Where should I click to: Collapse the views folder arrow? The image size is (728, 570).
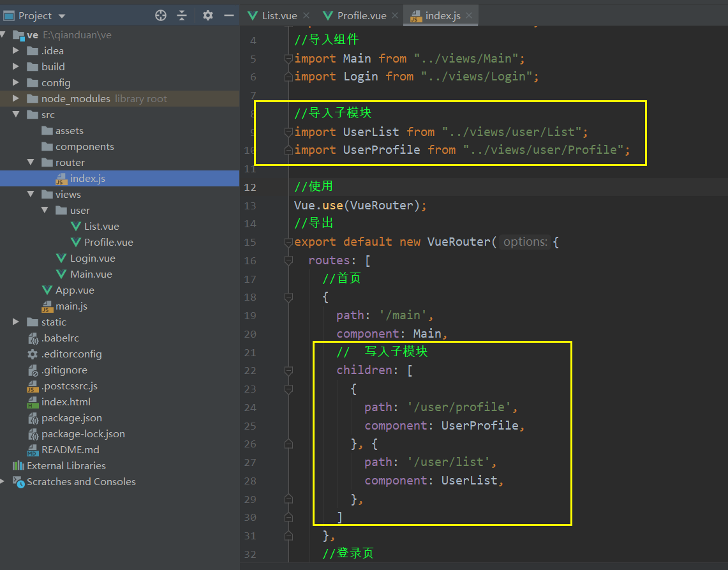point(30,194)
